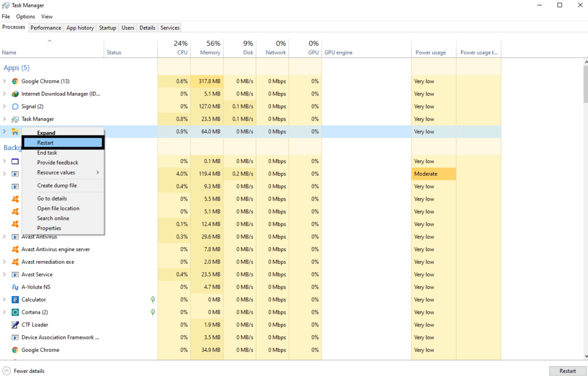Choose End task in the context menu
This screenshot has width=588, height=381.
point(63,153)
